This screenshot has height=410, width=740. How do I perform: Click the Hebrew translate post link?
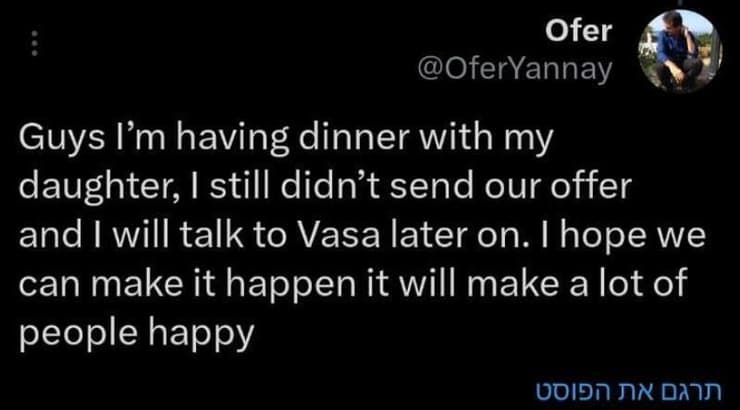click(649, 387)
